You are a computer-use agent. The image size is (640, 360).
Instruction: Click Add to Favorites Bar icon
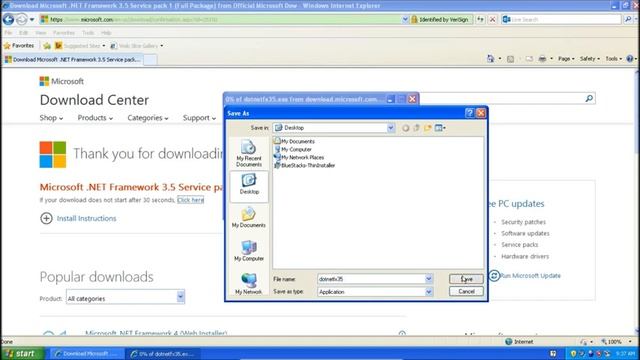[x=47, y=46]
